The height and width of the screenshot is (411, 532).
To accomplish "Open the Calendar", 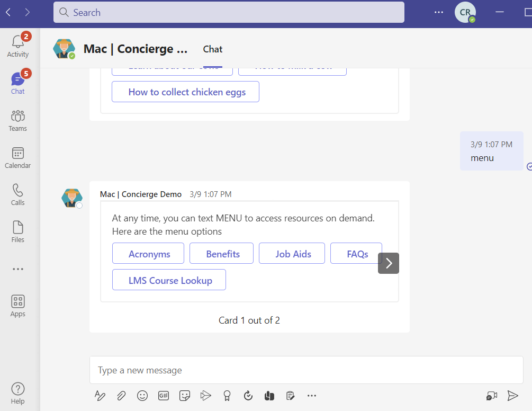I will pos(18,157).
